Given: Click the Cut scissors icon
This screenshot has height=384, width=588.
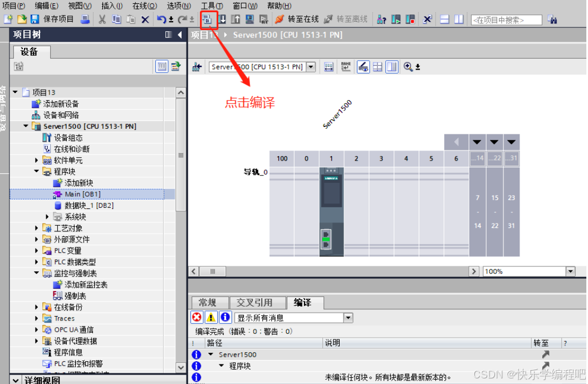Looking at the screenshot, I should click(x=102, y=19).
